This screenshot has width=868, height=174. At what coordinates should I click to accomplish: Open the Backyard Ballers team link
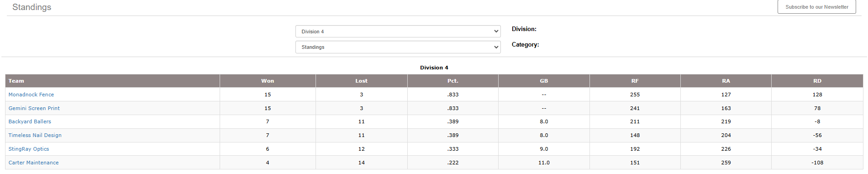click(x=30, y=121)
